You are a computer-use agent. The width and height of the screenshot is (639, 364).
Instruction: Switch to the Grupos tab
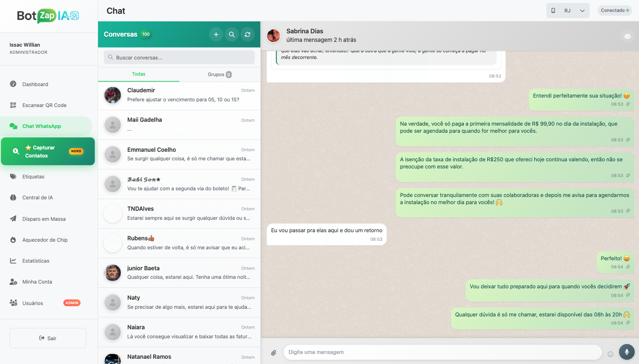pos(219,74)
